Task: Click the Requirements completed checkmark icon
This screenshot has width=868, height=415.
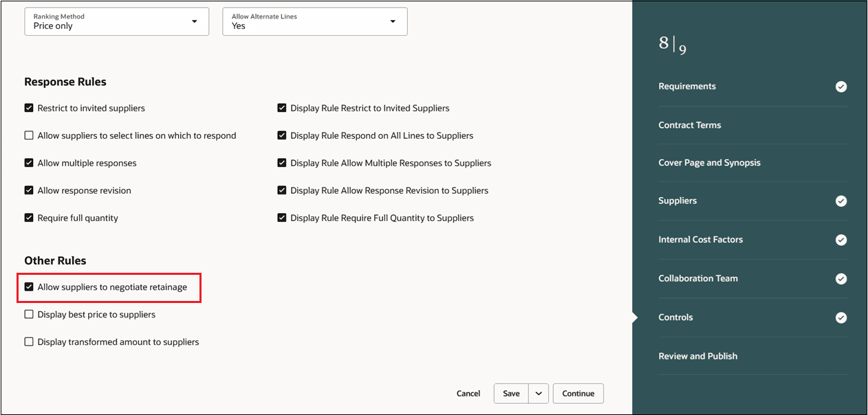Action: (840, 87)
